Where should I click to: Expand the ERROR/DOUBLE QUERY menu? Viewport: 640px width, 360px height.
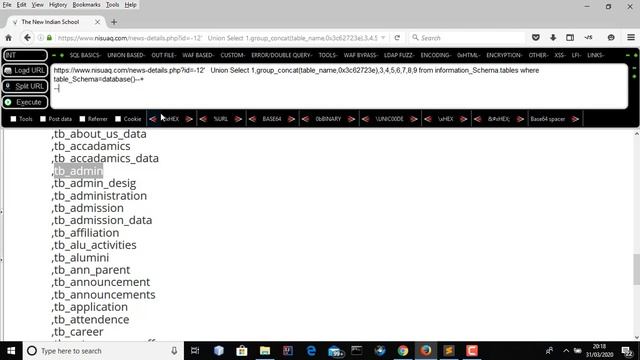282,55
